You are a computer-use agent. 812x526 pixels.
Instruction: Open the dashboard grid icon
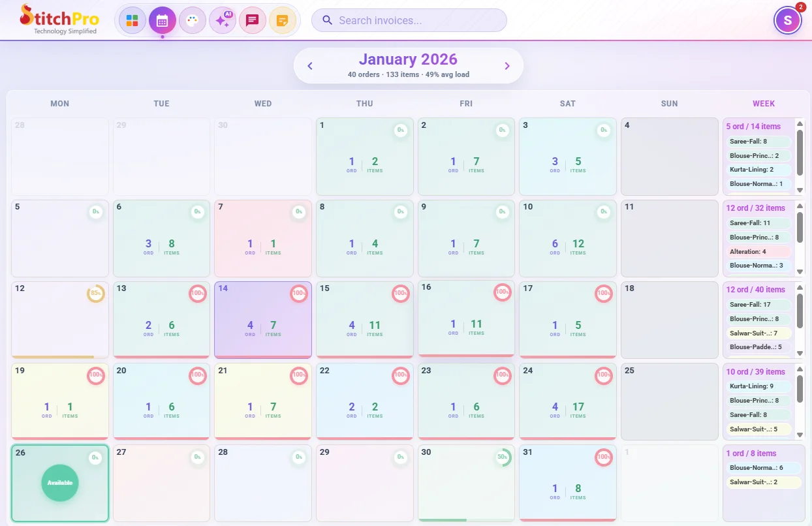pos(133,20)
